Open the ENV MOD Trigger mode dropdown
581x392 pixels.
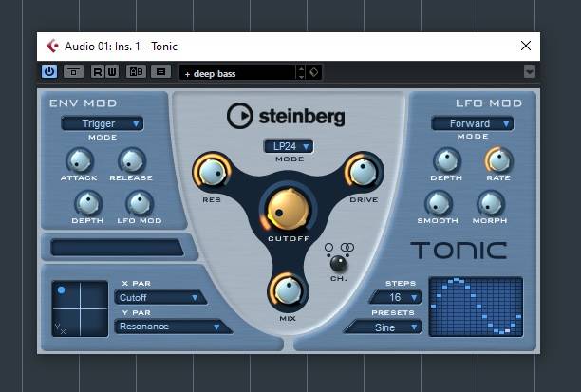pyautogui.click(x=103, y=123)
